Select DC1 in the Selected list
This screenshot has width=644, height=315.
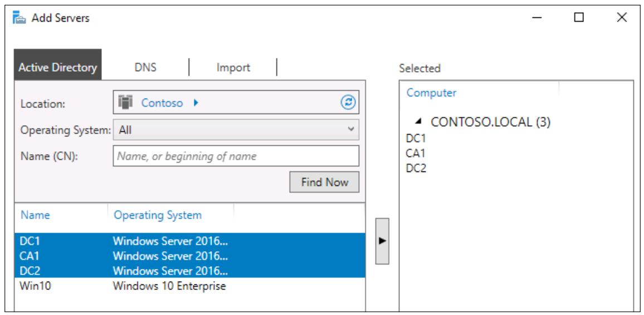[x=416, y=138]
